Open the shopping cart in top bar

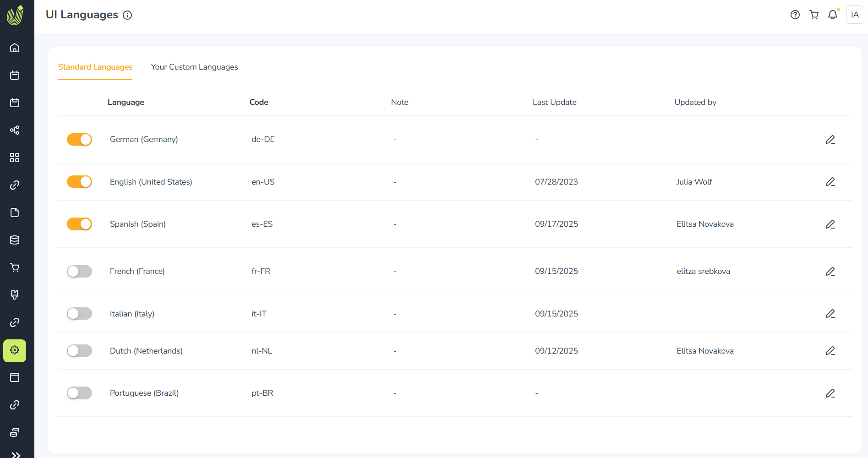814,15
